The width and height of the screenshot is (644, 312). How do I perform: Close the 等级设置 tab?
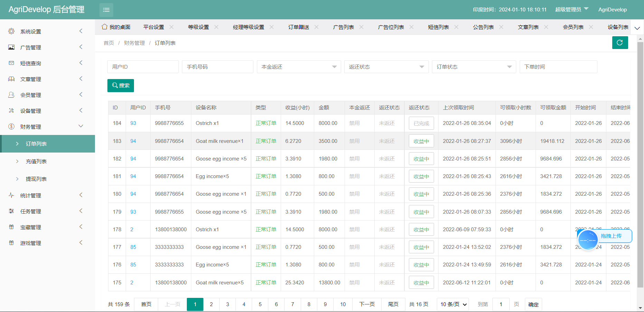coord(217,27)
